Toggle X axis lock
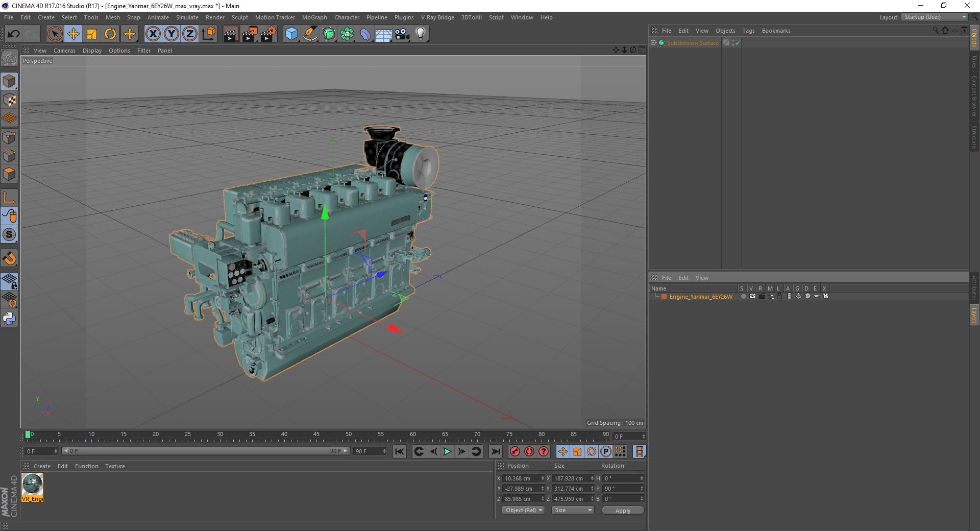The height and width of the screenshot is (531, 980). [153, 34]
